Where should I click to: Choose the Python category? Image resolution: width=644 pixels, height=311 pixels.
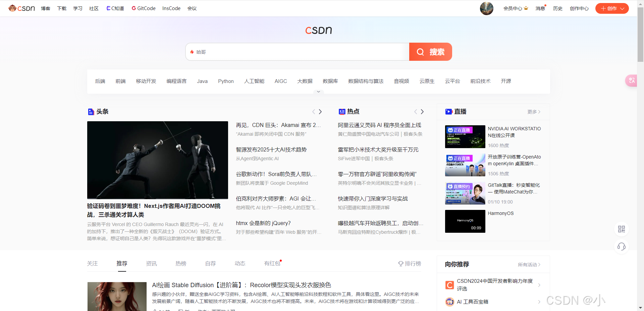(x=226, y=81)
